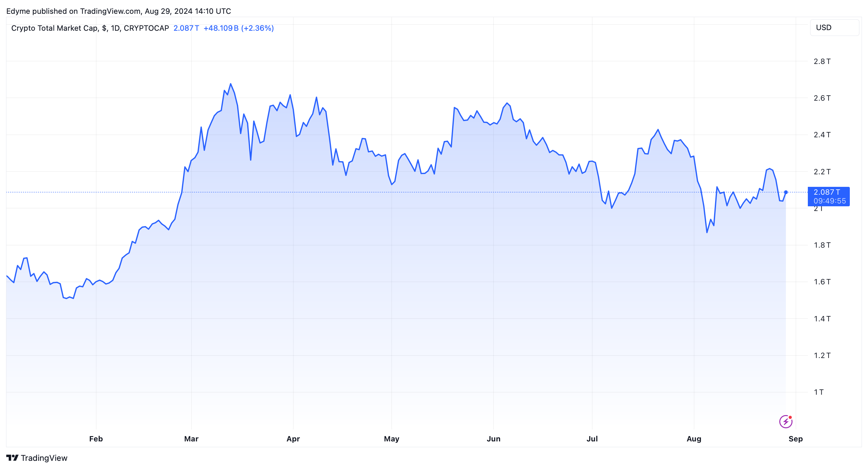Image resolution: width=868 pixels, height=469 pixels.
Task: Click the Apr label on the time axis
Action: tap(293, 439)
